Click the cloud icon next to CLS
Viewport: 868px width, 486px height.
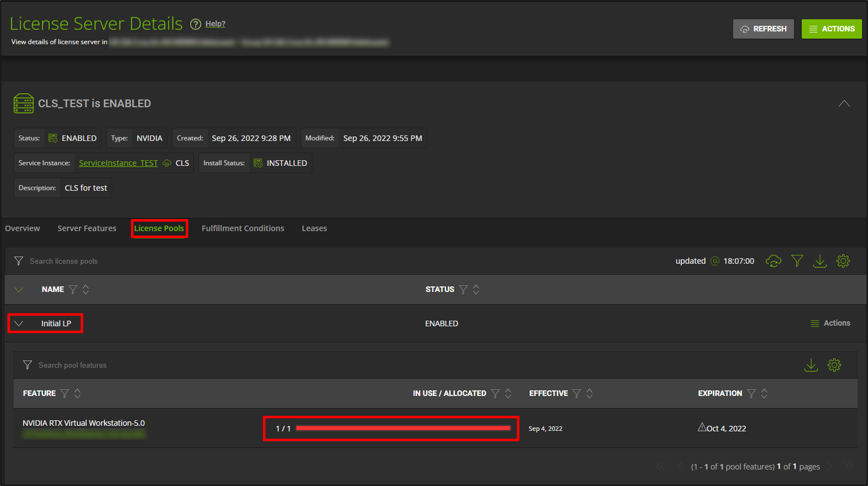(x=167, y=163)
